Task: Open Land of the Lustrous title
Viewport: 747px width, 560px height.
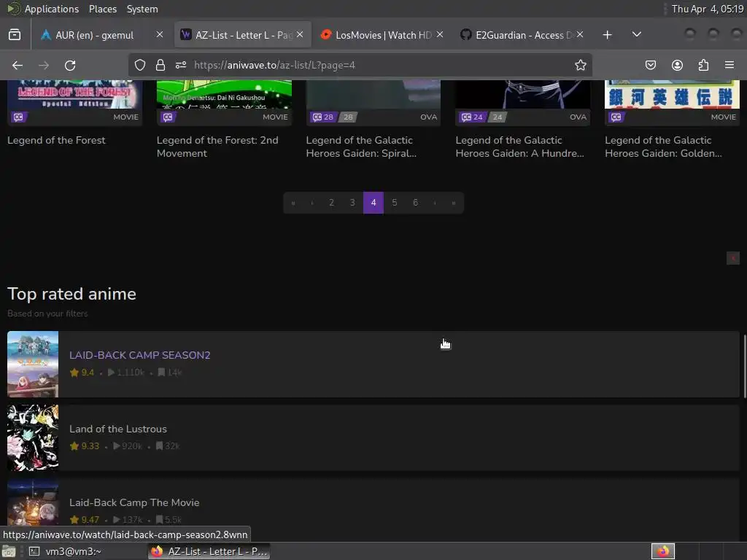Action: pyautogui.click(x=118, y=429)
